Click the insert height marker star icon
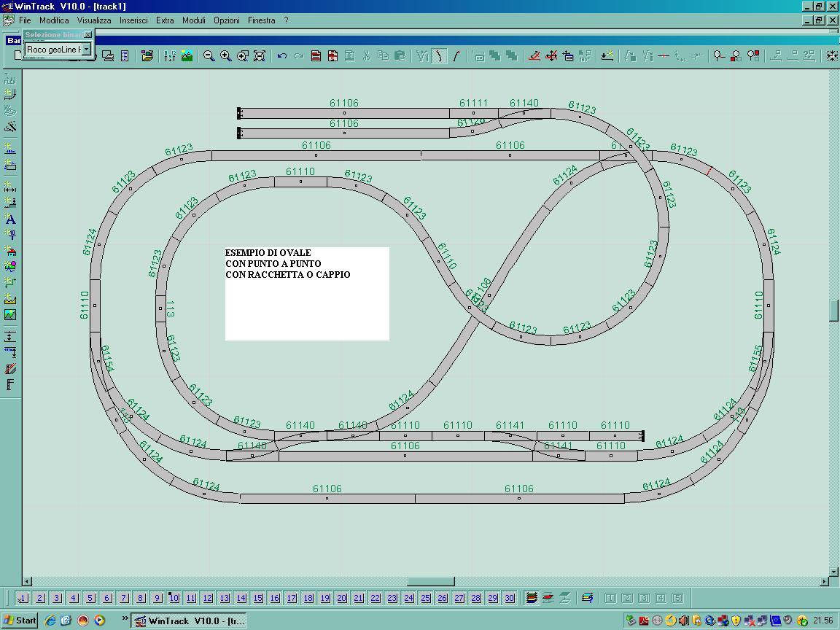 607,55
